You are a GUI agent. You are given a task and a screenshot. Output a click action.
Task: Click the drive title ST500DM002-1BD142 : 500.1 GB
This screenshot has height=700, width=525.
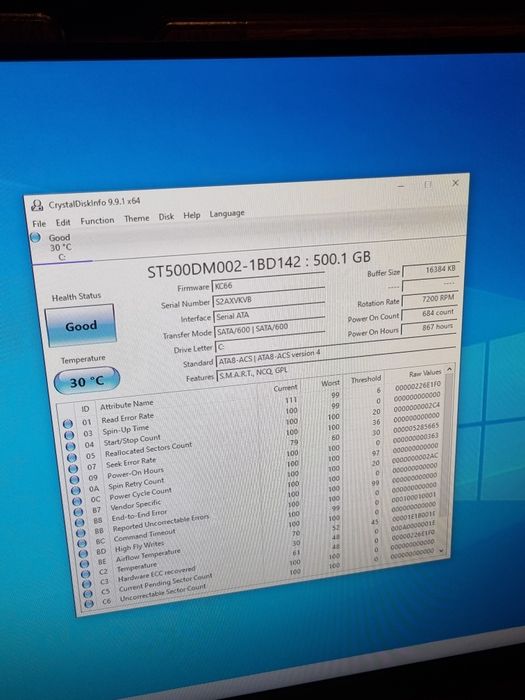tap(259, 263)
